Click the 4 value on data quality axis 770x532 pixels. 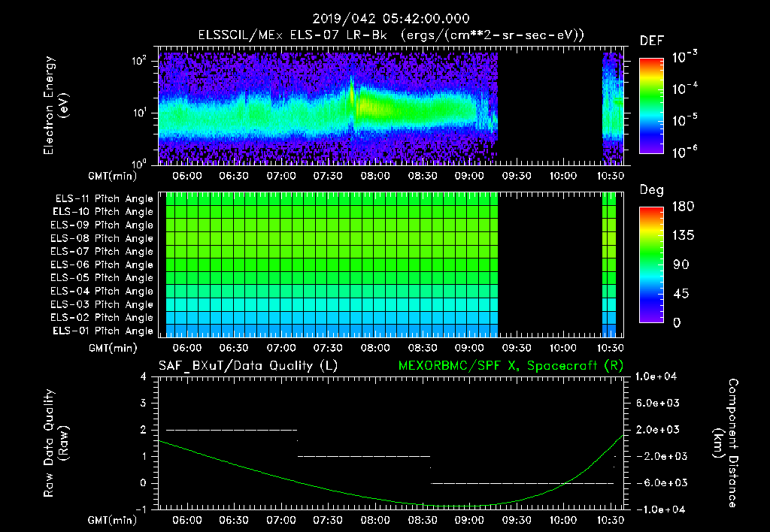click(143, 376)
